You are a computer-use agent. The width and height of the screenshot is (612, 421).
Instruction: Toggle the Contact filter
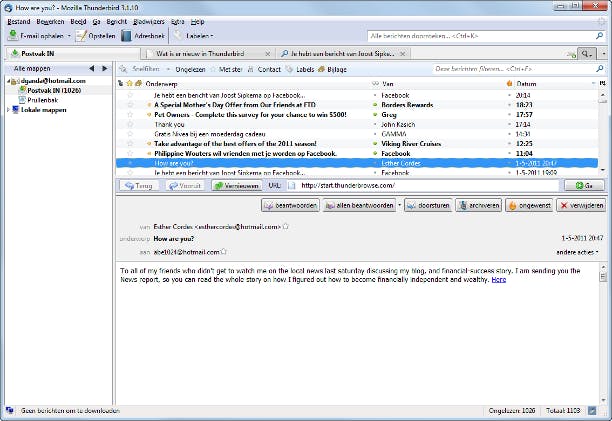tap(264, 69)
